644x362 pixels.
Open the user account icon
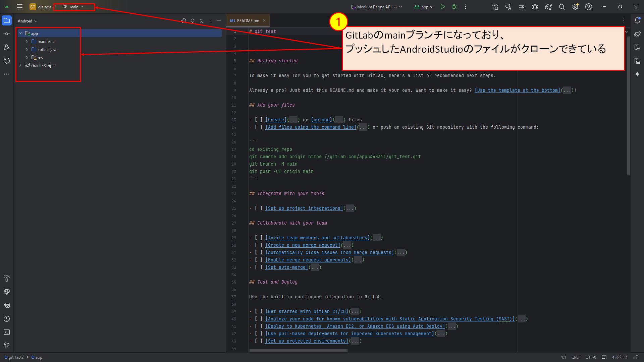(589, 7)
